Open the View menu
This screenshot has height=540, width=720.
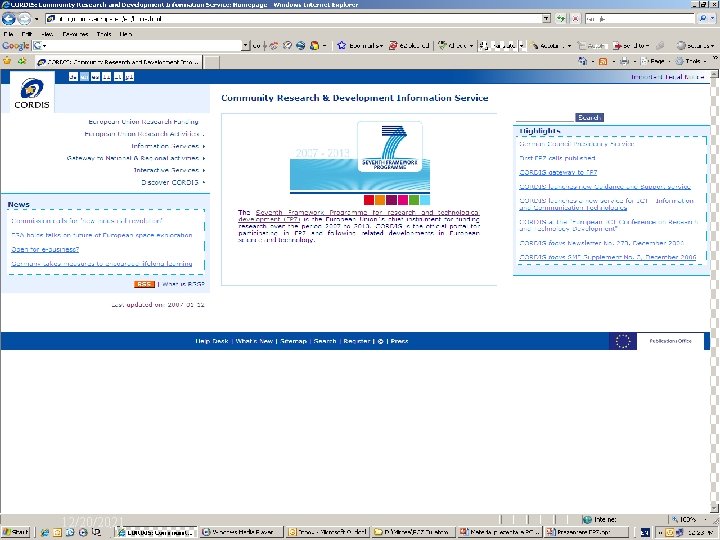[x=47, y=34]
